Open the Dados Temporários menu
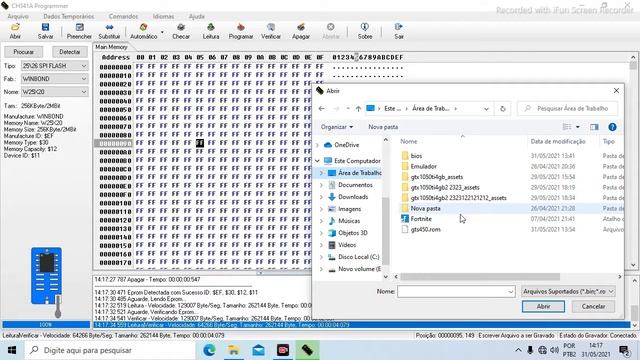 click(x=69, y=16)
